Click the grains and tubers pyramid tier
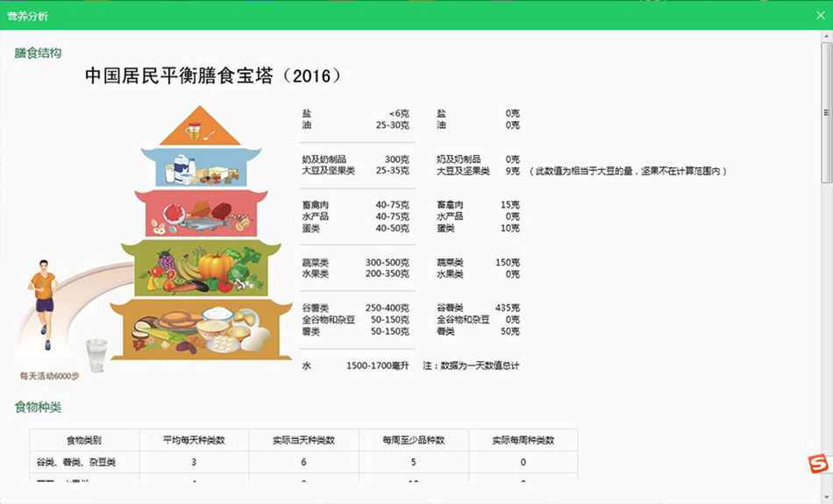This screenshot has width=833, height=504. 201,329
